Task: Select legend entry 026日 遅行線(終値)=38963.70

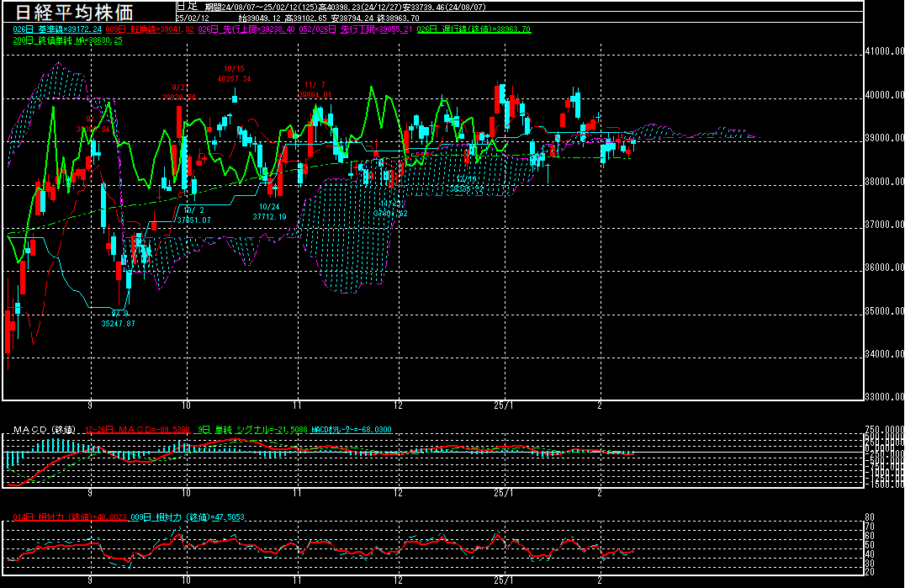Action: point(474,29)
